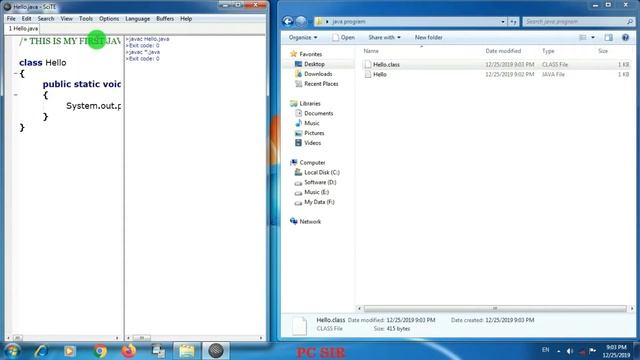
Task: Open the Tools menu in SciTE
Action: tap(86, 19)
